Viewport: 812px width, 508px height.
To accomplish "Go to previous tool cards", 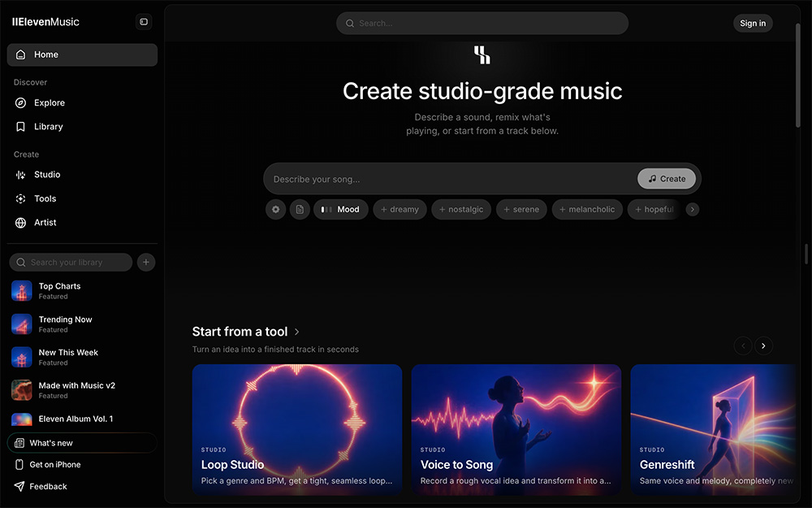I will [x=743, y=345].
